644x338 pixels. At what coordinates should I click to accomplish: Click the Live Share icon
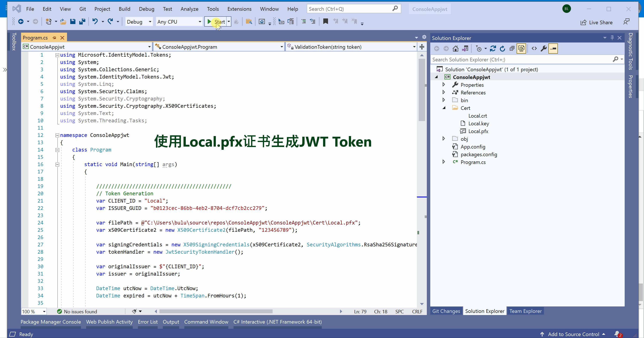pos(597,23)
